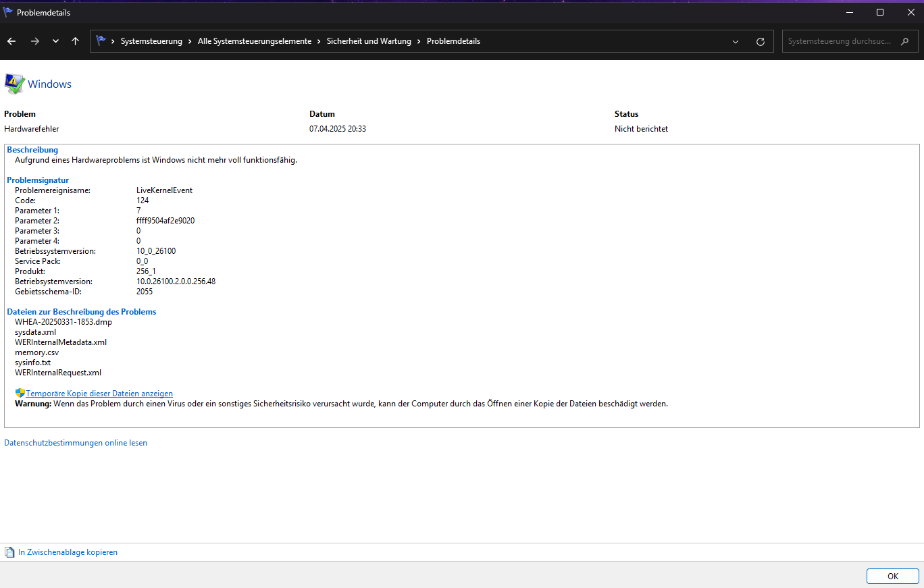924x588 pixels.
Task: Click the Beschreibung section heading
Action: pos(32,150)
